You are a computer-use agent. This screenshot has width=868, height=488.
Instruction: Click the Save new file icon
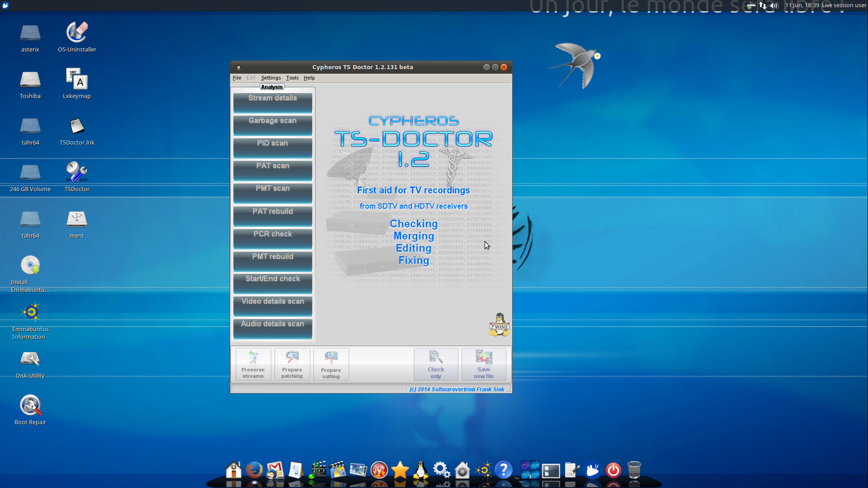(x=484, y=364)
